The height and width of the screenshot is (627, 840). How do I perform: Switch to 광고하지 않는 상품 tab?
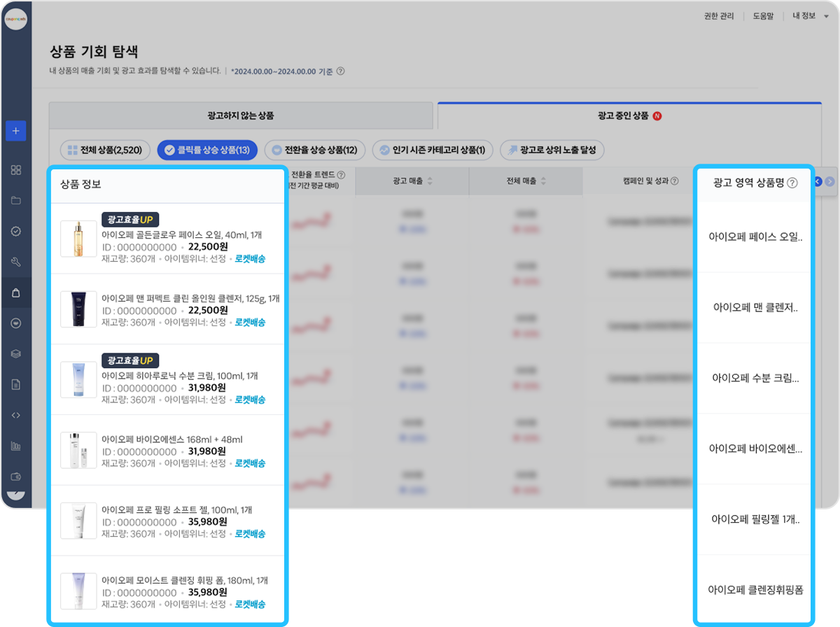point(241,115)
